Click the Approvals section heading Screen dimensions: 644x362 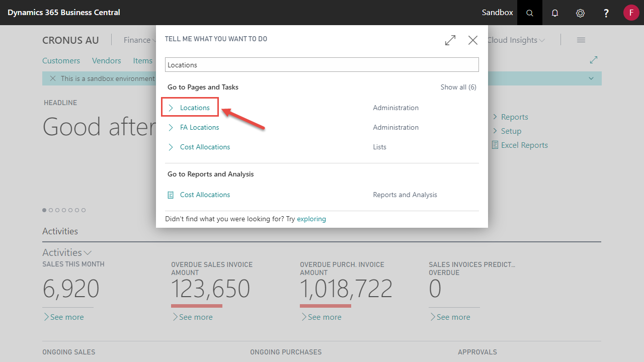(x=477, y=352)
